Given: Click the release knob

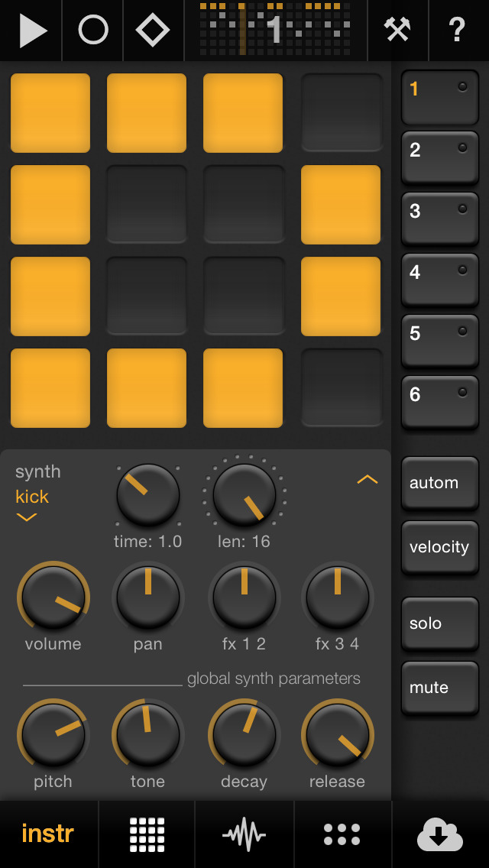Looking at the screenshot, I should pyautogui.click(x=337, y=734).
